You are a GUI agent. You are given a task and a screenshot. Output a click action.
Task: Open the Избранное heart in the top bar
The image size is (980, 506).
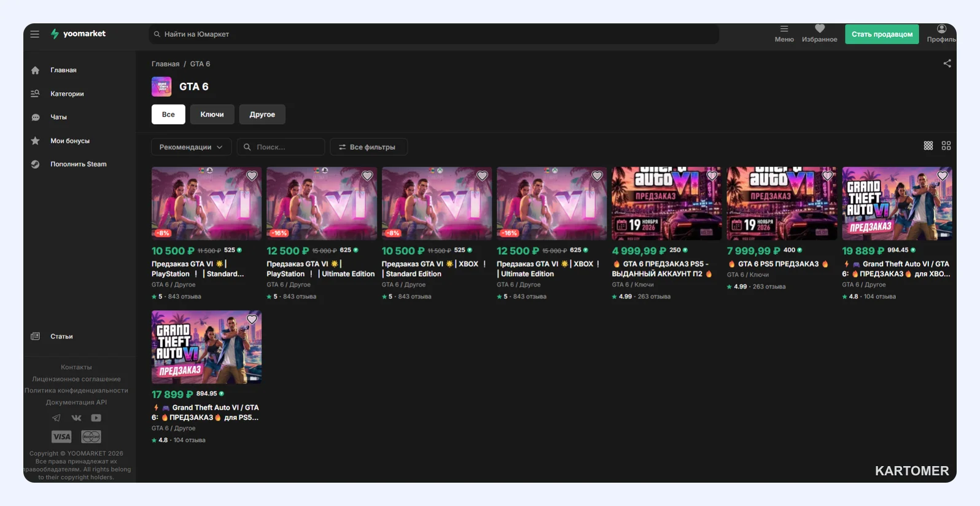(x=820, y=34)
